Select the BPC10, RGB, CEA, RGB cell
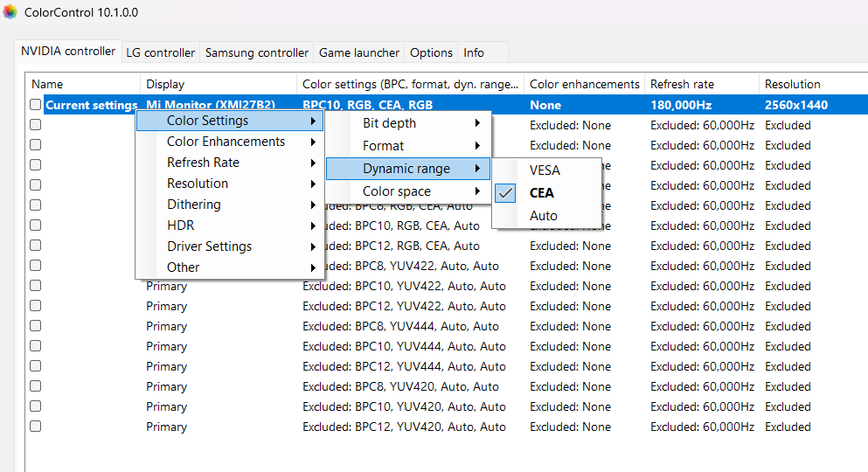 click(x=368, y=105)
